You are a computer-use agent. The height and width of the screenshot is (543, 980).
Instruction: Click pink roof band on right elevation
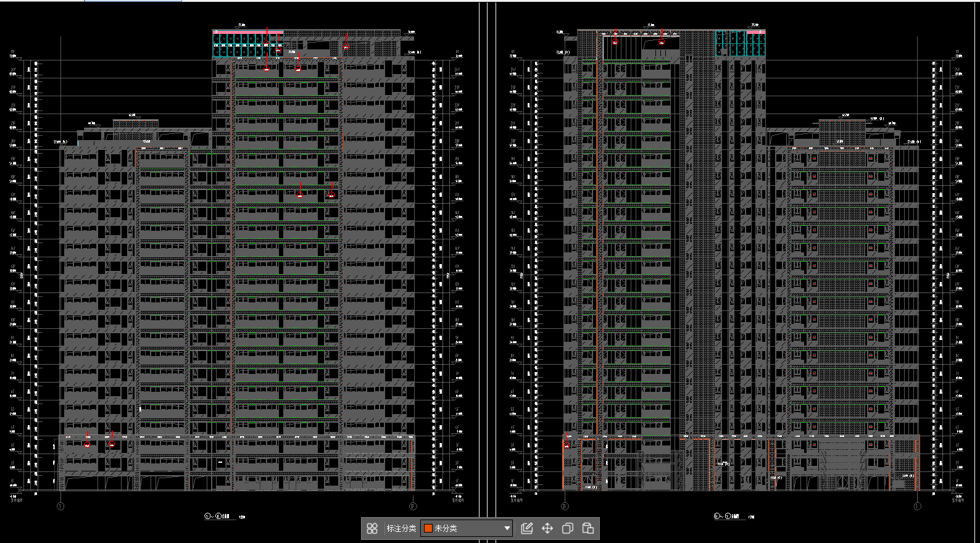click(756, 31)
